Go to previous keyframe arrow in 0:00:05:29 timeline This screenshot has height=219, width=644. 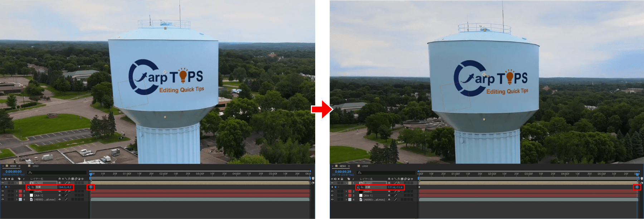[x=332, y=187]
